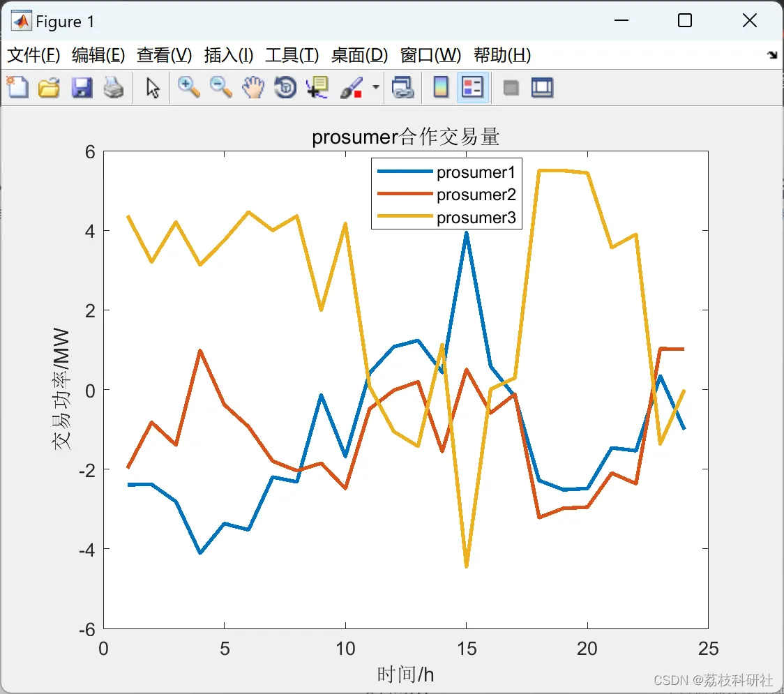The image size is (784, 694).
Task: Open the 桌面(D) menu
Action: pyautogui.click(x=359, y=55)
